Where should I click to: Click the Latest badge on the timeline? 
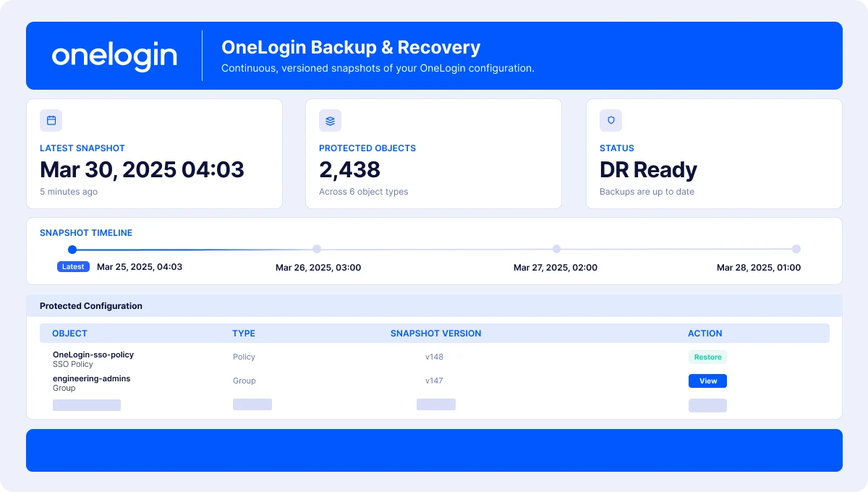click(x=73, y=266)
